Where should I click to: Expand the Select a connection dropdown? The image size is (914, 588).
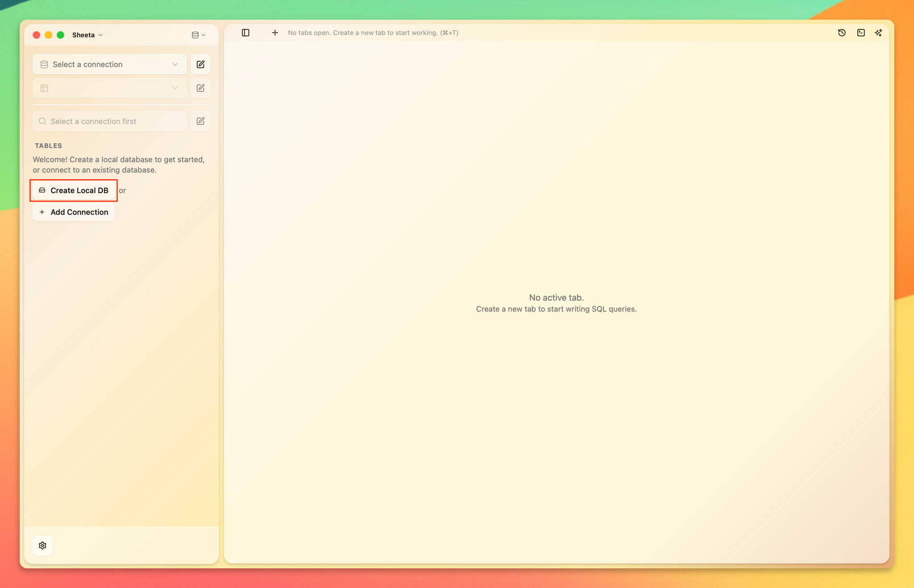click(x=109, y=64)
